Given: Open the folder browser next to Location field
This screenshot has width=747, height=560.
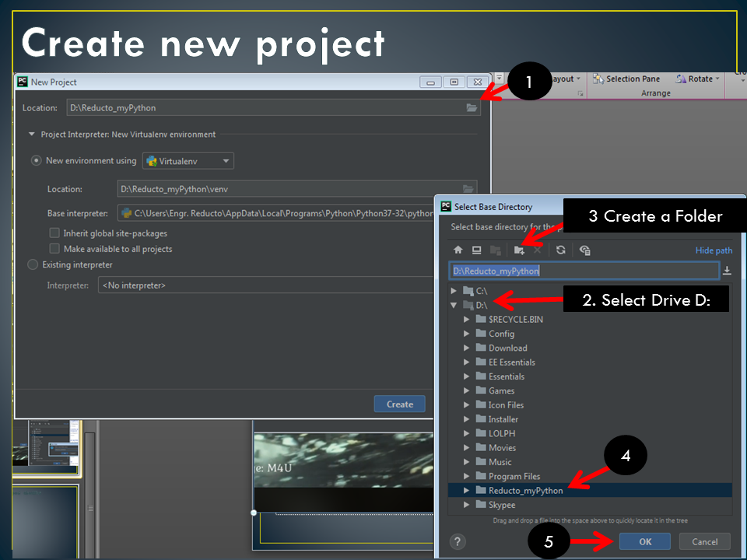Looking at the screenshot, I should [x=472, y=108].
